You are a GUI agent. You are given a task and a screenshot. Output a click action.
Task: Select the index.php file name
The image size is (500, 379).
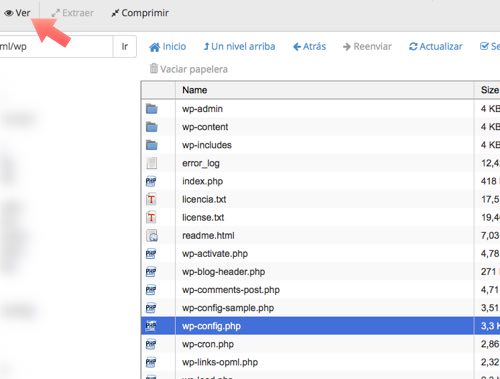pyautogui.click(x=202, y=181)
